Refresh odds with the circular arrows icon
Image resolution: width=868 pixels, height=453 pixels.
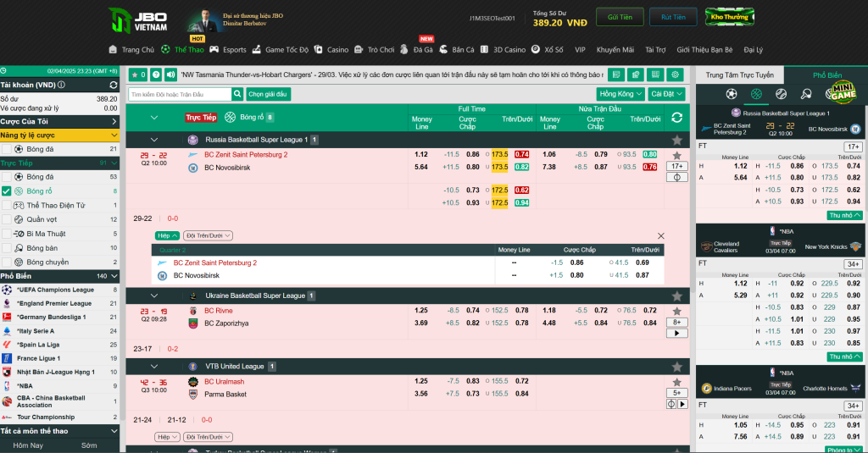pos(676,117)
